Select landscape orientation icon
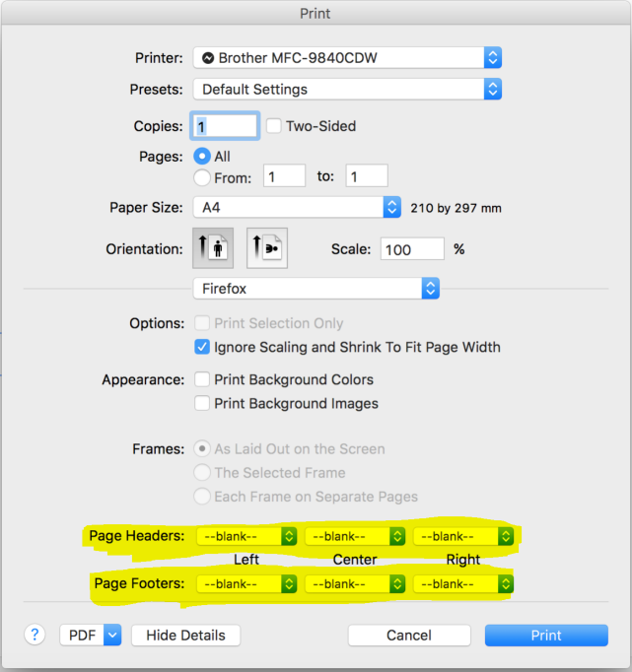This screenshot has width=632, height=672. click(x=267, y=248)
